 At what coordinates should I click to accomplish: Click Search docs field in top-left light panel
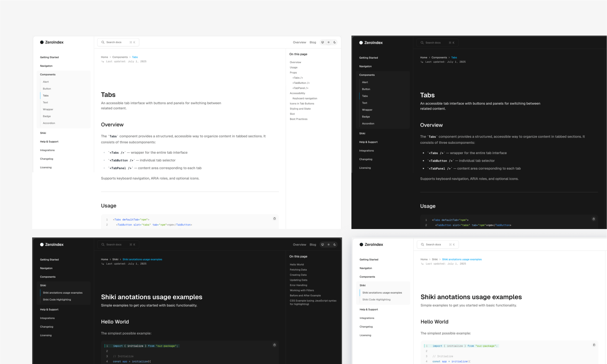click(x=118, y=42)
